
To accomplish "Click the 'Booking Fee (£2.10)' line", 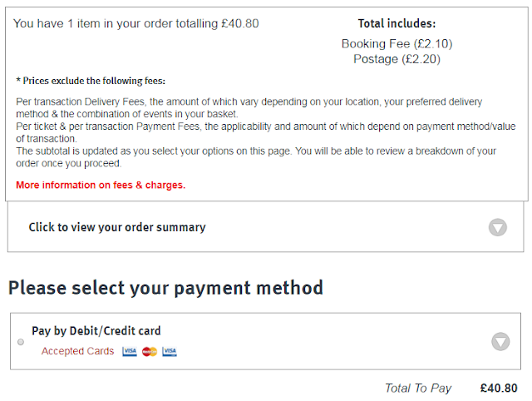I will coord(397,44).
